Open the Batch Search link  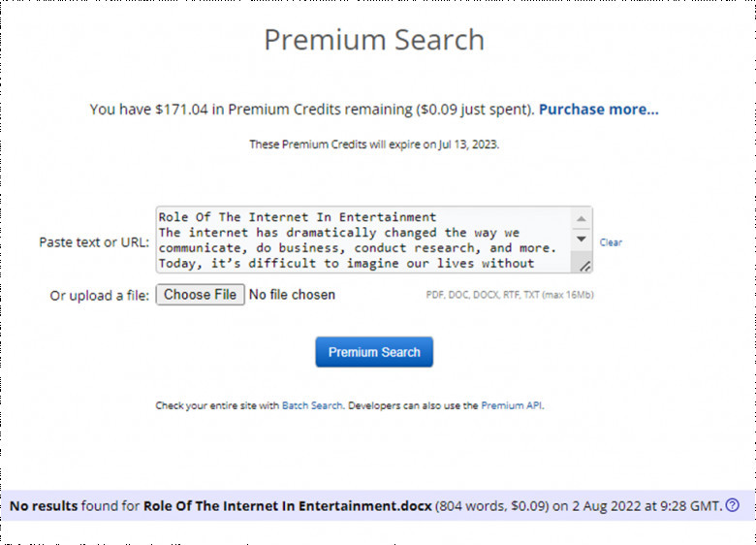312,405
